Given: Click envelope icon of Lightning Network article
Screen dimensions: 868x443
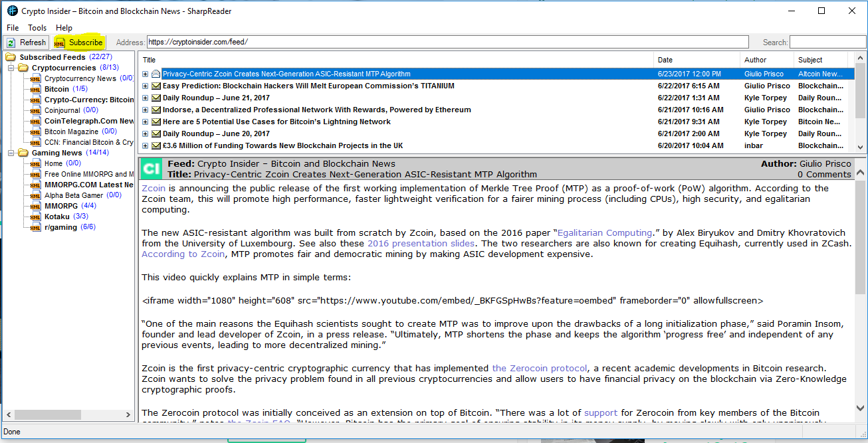Looking at the screenshot, I should [156, 122].
